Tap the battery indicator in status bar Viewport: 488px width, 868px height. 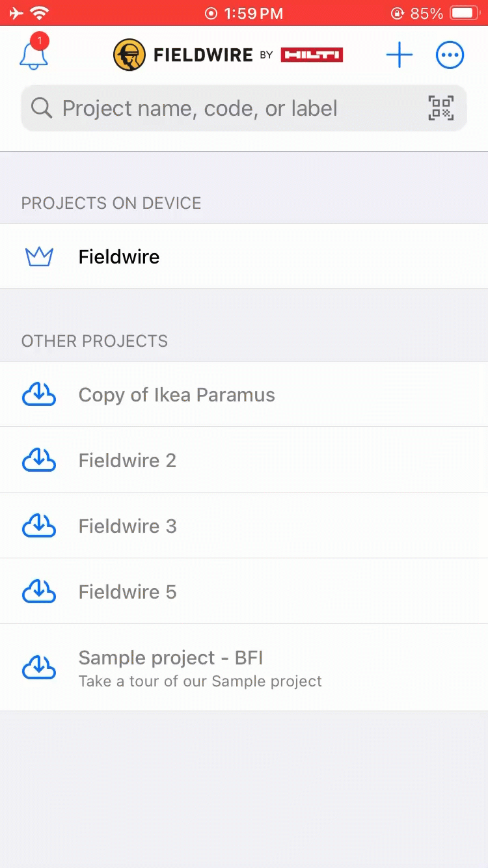[x=465, y=13]
